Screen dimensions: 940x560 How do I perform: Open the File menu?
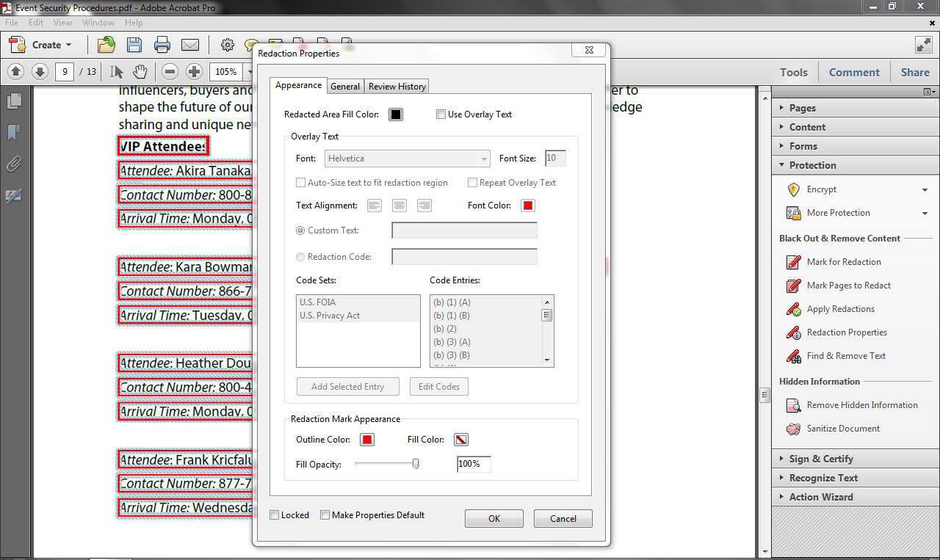click(x=12, y=23)
